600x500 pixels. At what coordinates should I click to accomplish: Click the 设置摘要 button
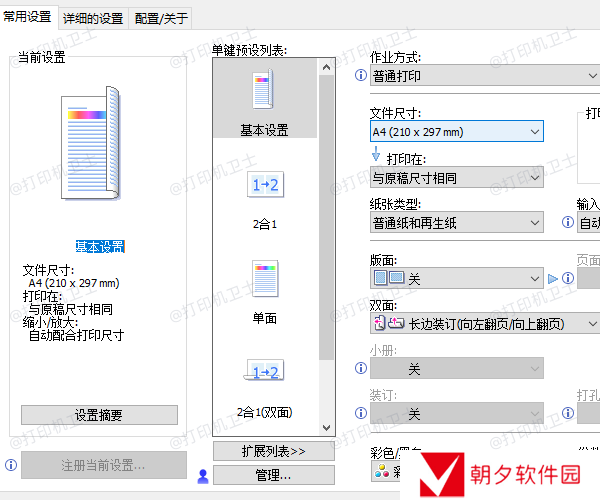pyautogui.click(x=99, y=415)
